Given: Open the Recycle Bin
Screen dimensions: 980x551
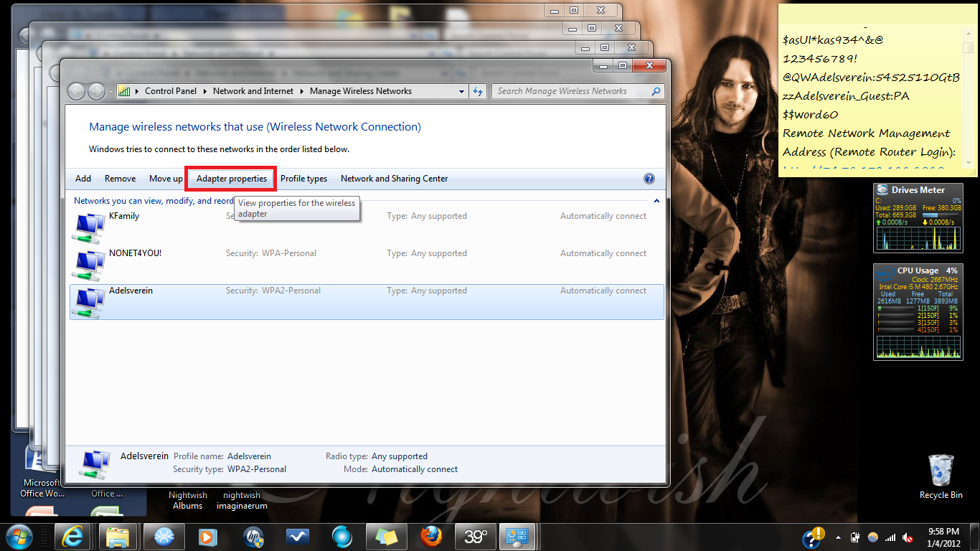Looking at the screenshot, I should (941, 476).
